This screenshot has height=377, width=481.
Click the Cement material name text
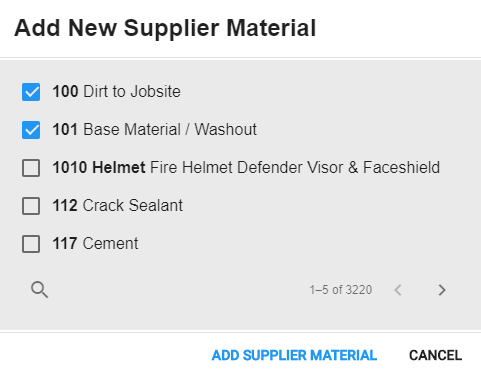(x=110, y=243)
